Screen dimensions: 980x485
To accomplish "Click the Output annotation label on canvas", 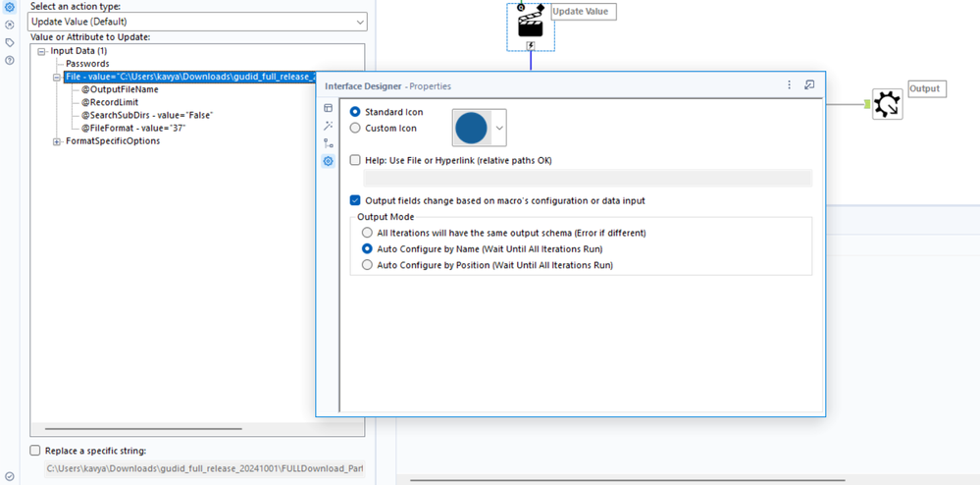I will tap(927, 89).
